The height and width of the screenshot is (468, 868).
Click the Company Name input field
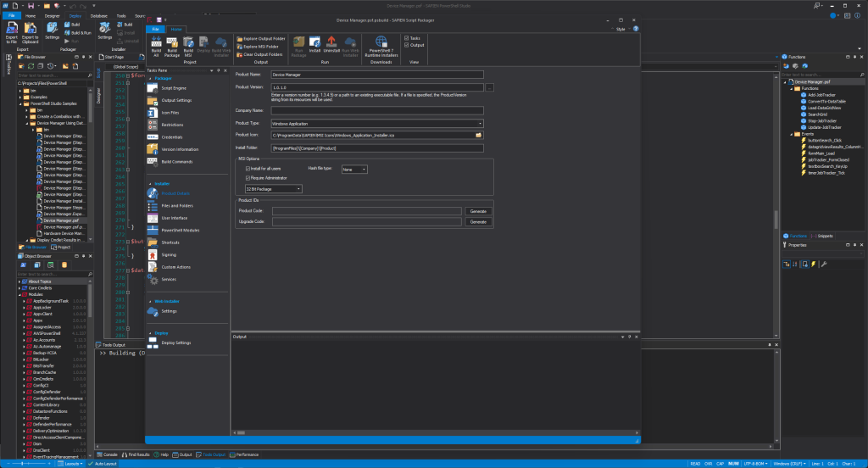[377, 110]
